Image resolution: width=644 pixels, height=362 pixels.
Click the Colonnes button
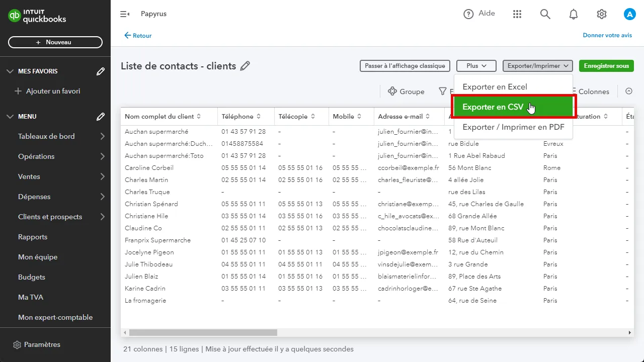tap(591, 92)
